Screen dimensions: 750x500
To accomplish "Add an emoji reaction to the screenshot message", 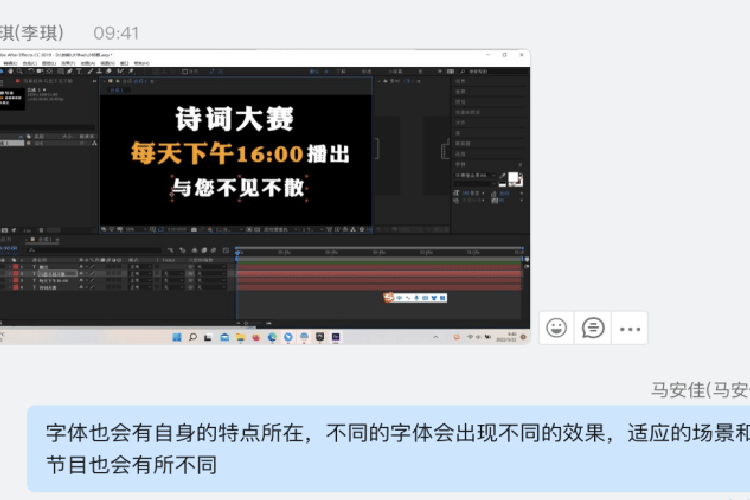I will point(557,327).
